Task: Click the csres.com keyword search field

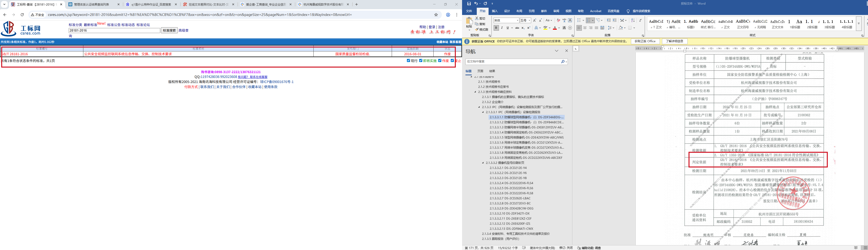Action: [114, 30]
